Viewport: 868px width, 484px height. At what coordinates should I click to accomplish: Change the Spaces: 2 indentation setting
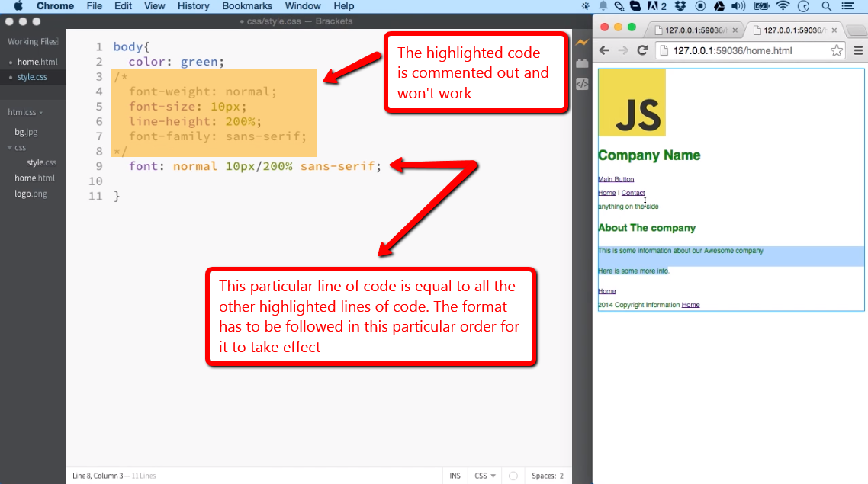click(x=547, y=475)
